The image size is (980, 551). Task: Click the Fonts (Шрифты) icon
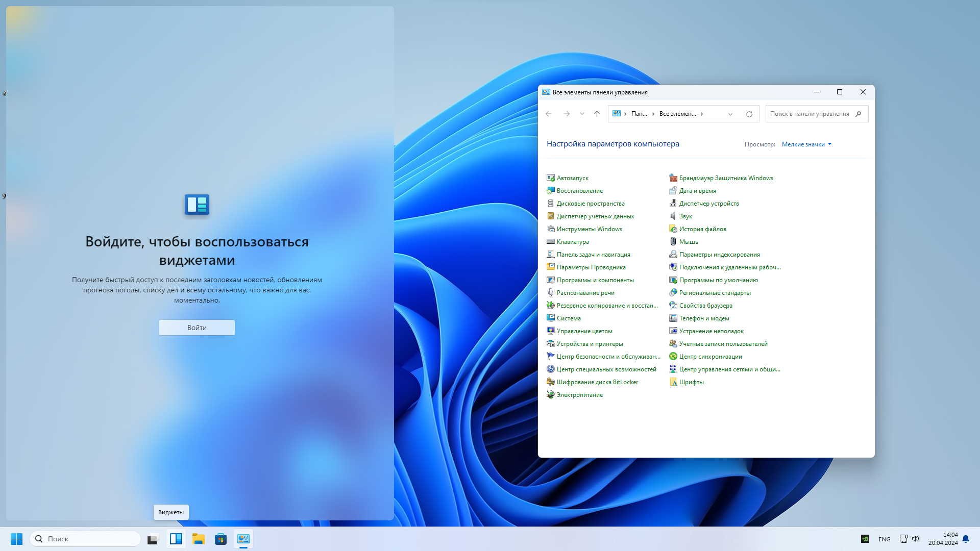(x=673, y=382)
